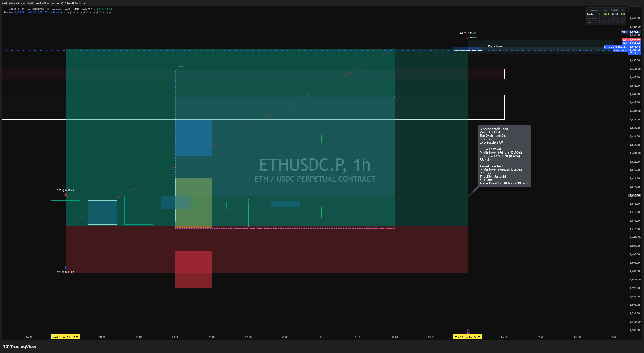Click the 08:00 time axis label

pos(614,337)
